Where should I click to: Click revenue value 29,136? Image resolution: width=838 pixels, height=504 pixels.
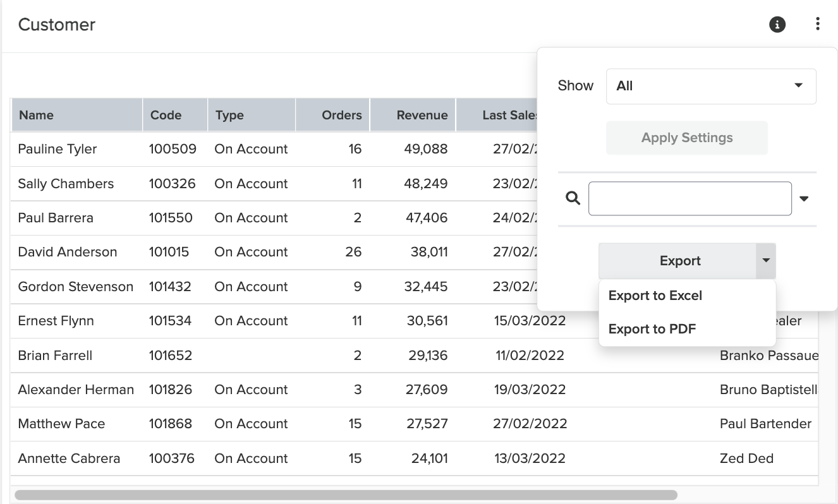(428, 356)
